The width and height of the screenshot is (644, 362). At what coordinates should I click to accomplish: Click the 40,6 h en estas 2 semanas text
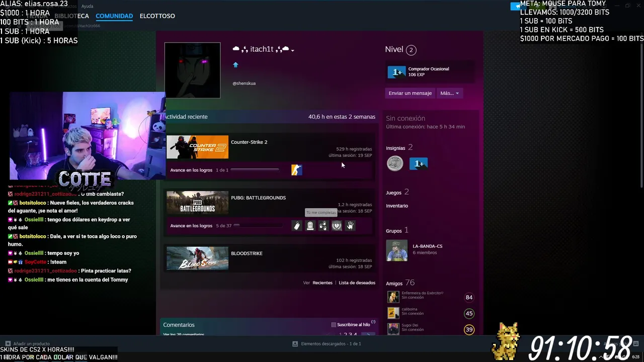[342, 117]
